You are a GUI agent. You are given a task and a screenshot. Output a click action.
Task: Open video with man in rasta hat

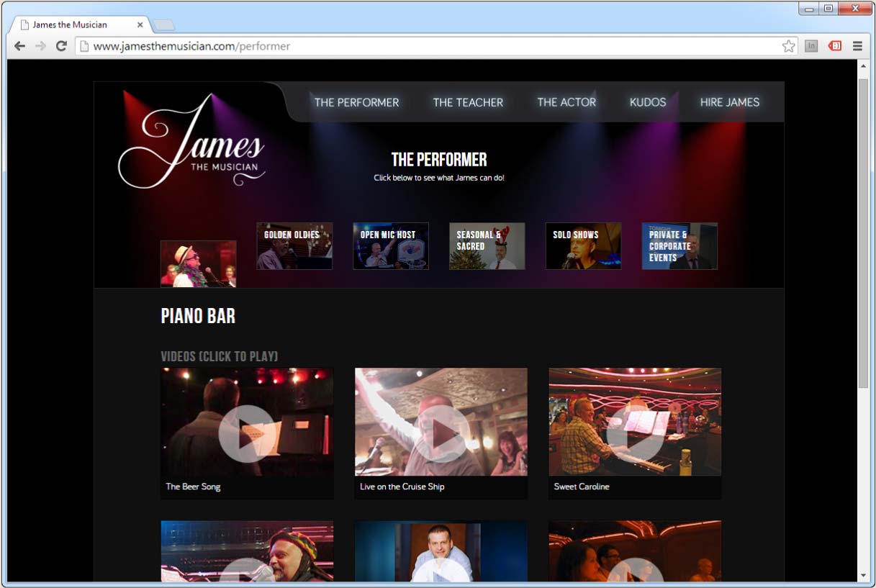247,551
